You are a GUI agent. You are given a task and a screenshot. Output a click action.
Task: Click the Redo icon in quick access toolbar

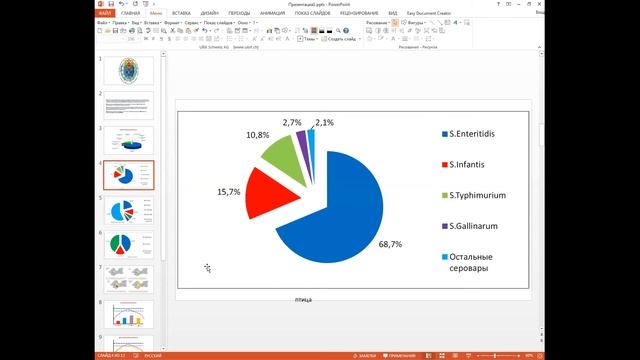pyautogui.click(x=135, y=4)
